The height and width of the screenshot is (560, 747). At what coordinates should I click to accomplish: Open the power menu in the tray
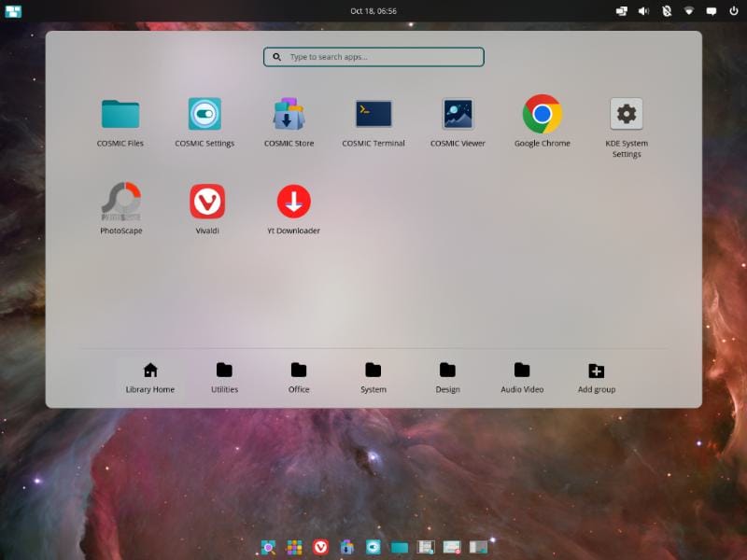(734, 11)
